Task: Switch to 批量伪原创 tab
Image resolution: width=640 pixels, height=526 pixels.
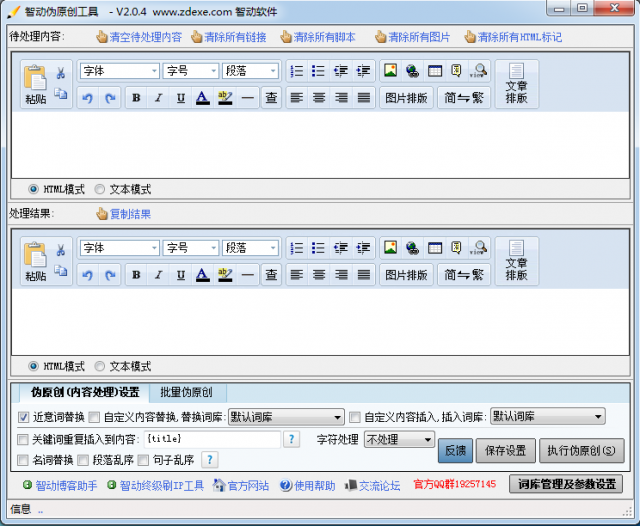Action: [187, 393]
